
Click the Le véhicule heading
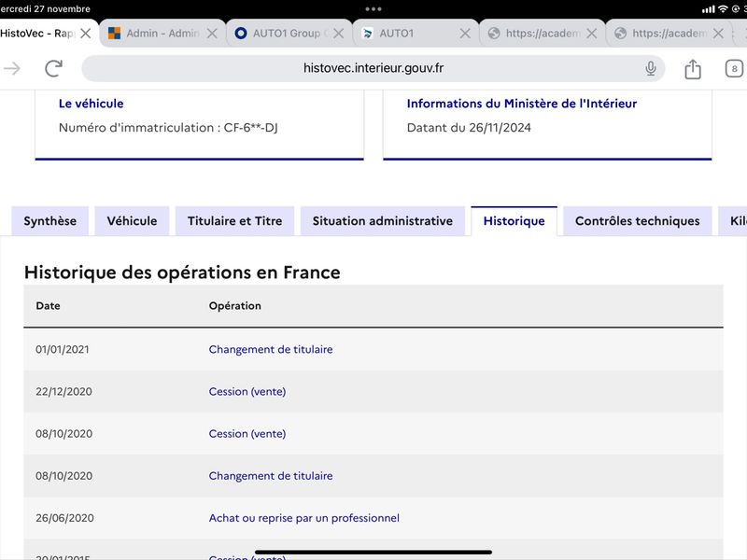tap(91, 104)
